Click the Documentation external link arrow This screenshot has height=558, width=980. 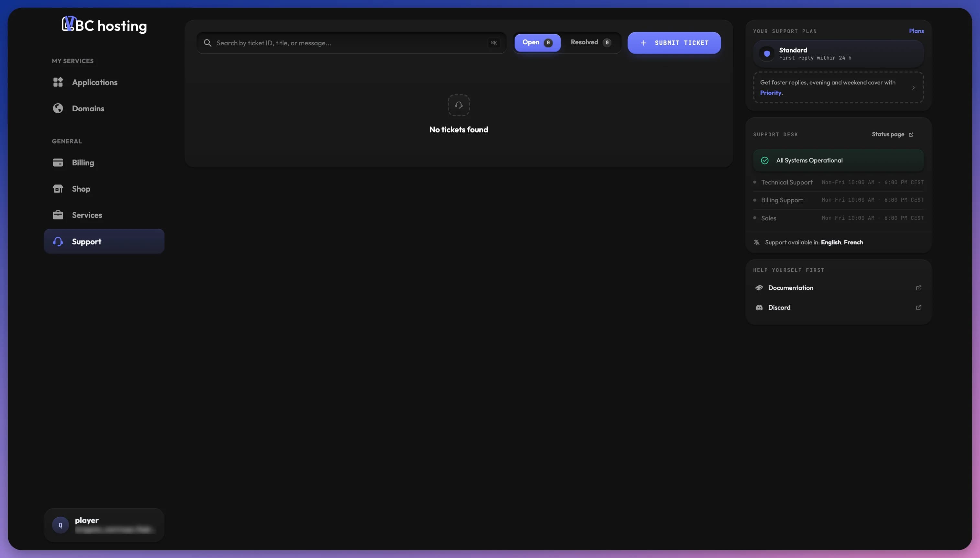tap(918, 288)
